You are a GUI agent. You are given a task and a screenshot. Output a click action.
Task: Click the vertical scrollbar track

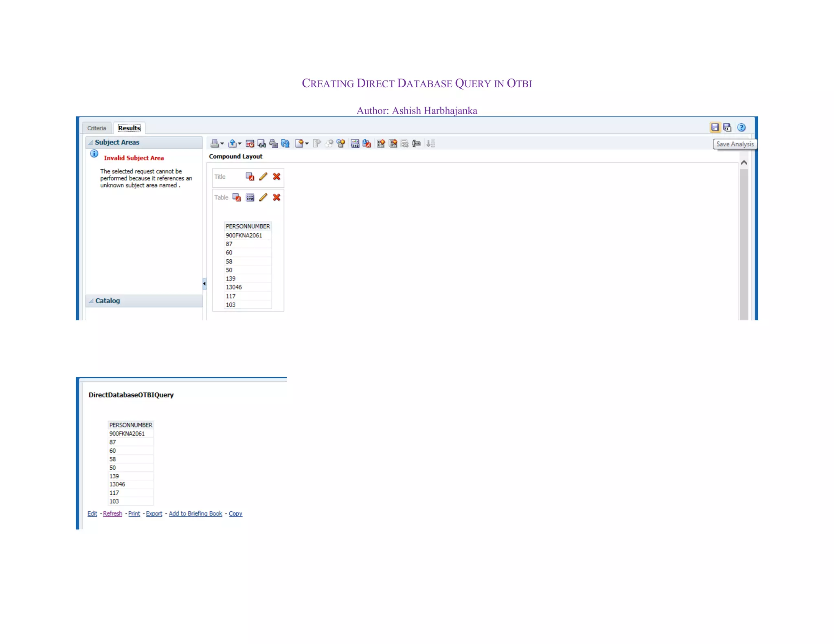(744, 244)
